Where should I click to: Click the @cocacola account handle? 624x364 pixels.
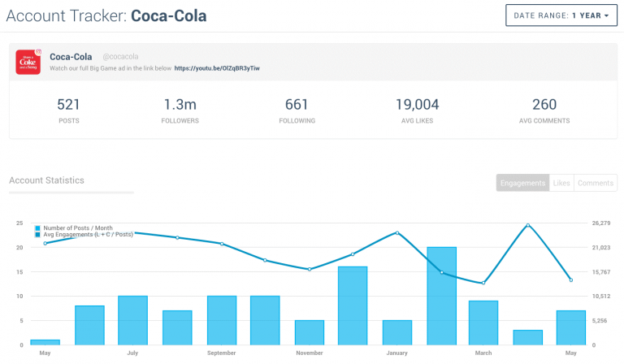(x=119, y=56)
